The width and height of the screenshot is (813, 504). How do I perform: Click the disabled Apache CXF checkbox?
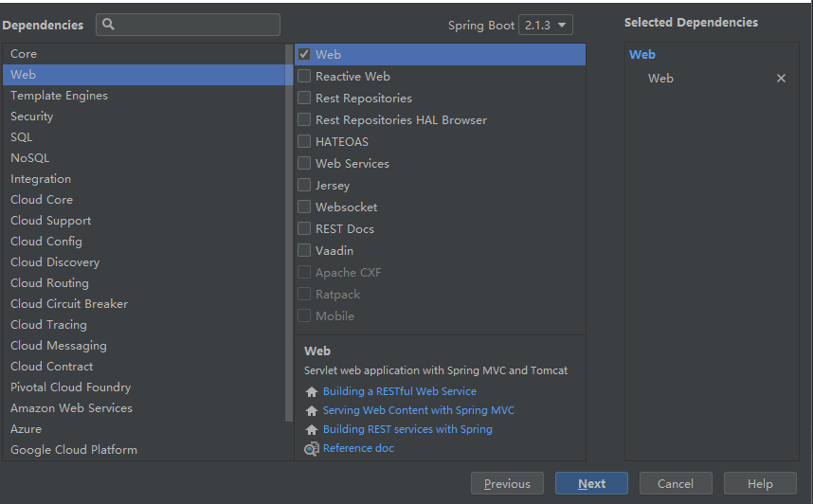coord(304,272)
